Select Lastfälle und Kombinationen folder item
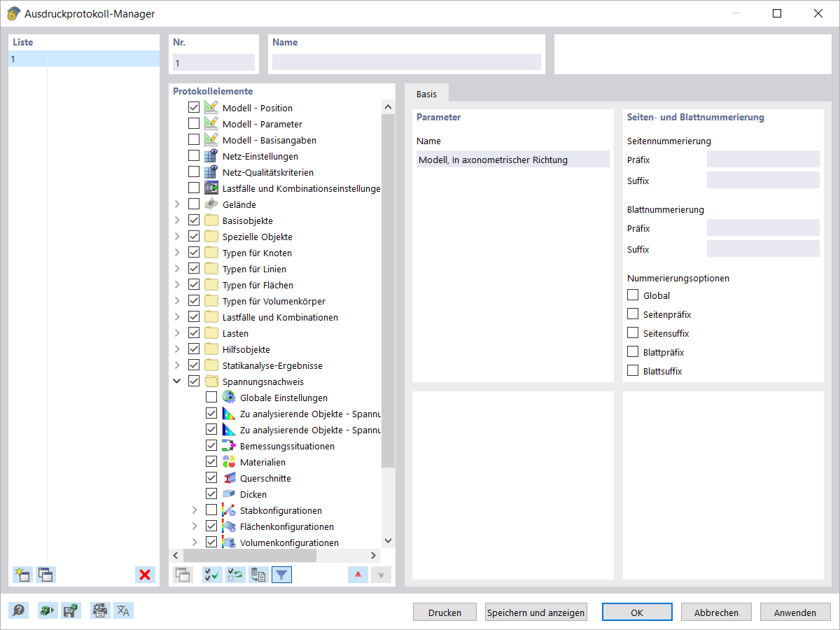The width and height of the screenshot is (840, 630). (280, 317)
